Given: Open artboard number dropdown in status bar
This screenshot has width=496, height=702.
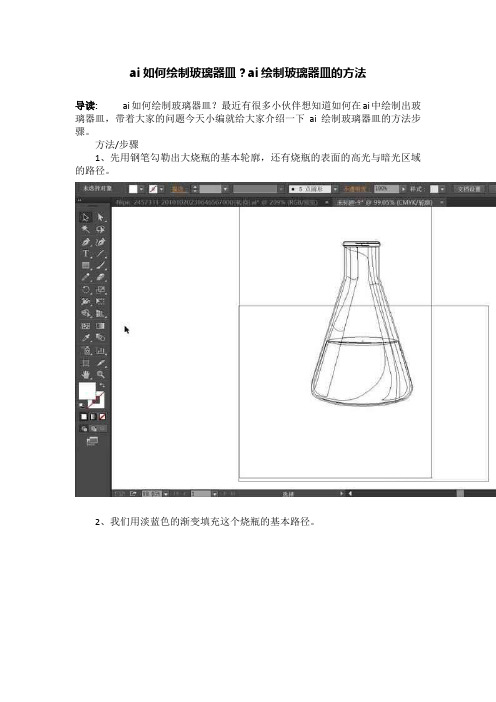Looking at the screenshot, I should click(x=215, y=493).
